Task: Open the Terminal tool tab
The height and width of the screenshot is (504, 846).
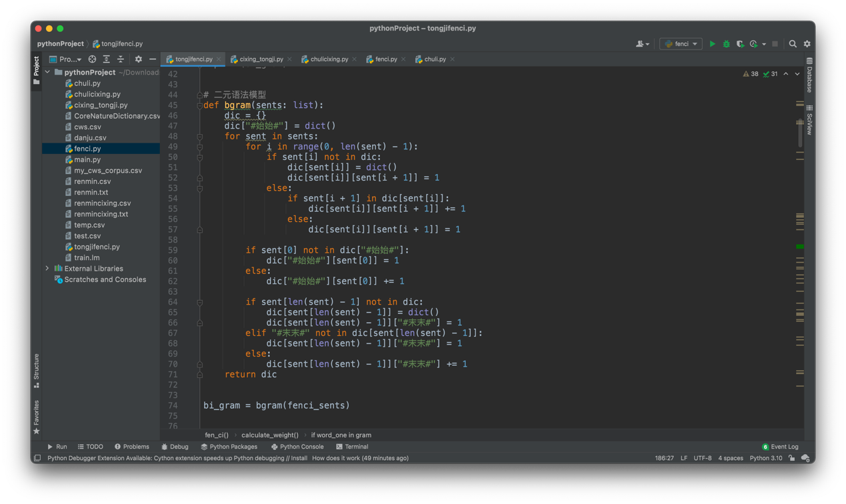Action: tap(352, 447)
